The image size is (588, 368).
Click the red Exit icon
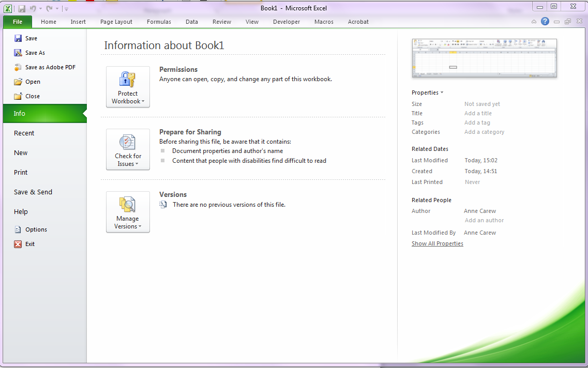[x=18, y=244]
